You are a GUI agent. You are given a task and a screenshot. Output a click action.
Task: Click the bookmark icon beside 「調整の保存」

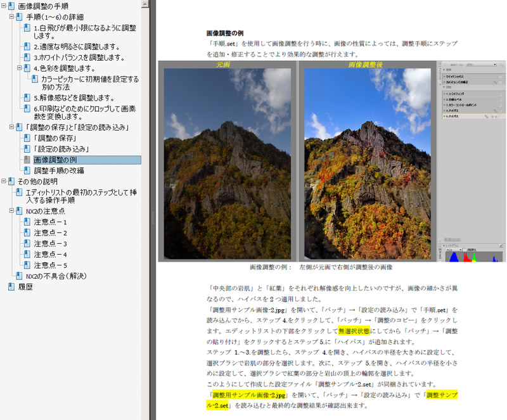27,138
